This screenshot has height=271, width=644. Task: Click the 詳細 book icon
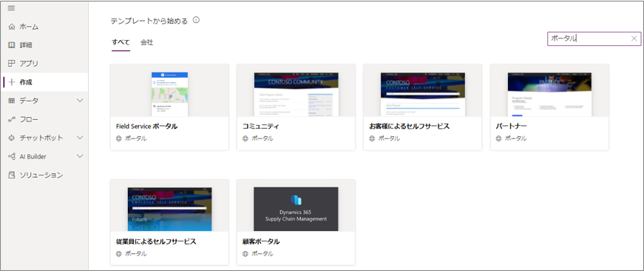(12, 45)
